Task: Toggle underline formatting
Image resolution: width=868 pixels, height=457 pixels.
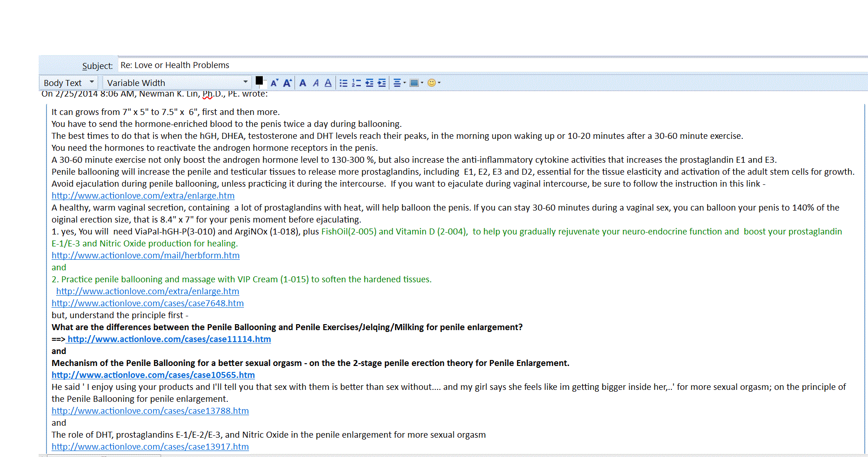Action: (328, 83)
